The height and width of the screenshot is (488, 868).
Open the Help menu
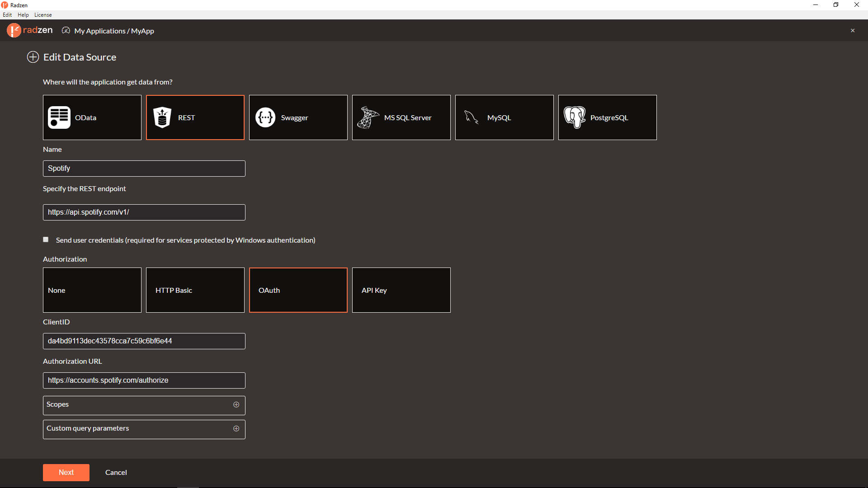coord(23,15)
